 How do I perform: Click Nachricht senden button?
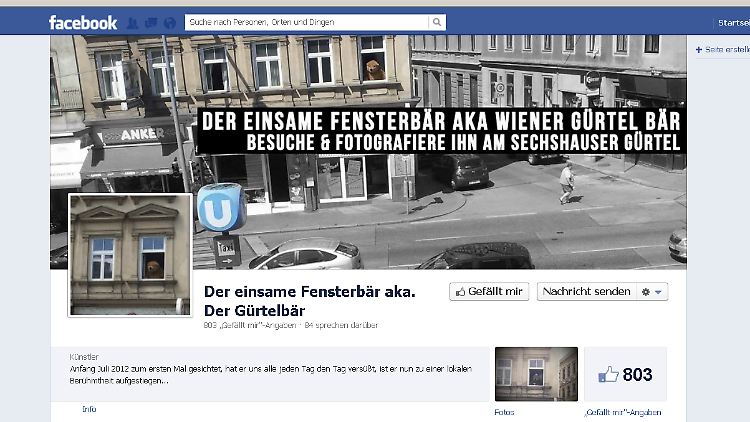586,291
